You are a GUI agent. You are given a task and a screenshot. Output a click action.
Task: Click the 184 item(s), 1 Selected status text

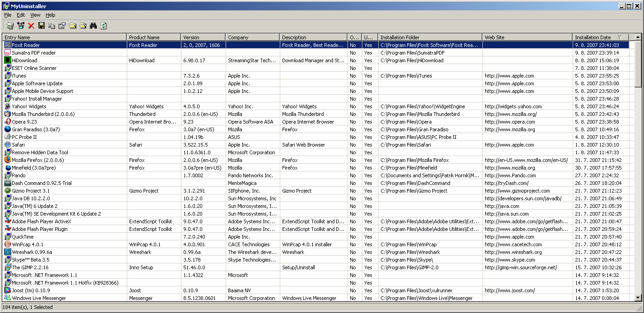click(x=28, y=307)
